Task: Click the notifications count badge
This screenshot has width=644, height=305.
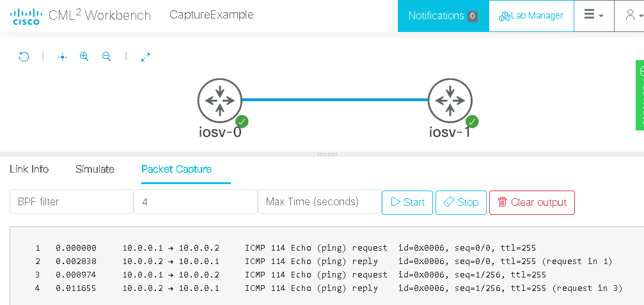Action: pos(473,16)
